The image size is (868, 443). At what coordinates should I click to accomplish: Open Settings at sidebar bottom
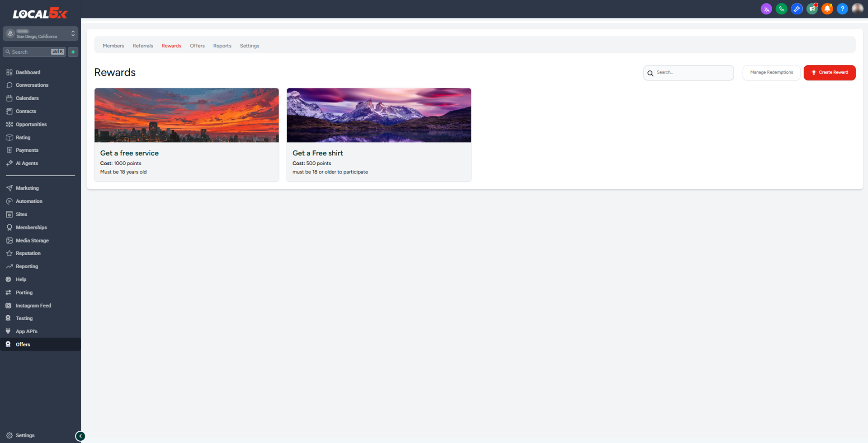pyautogui.click(x=25, y=435)
